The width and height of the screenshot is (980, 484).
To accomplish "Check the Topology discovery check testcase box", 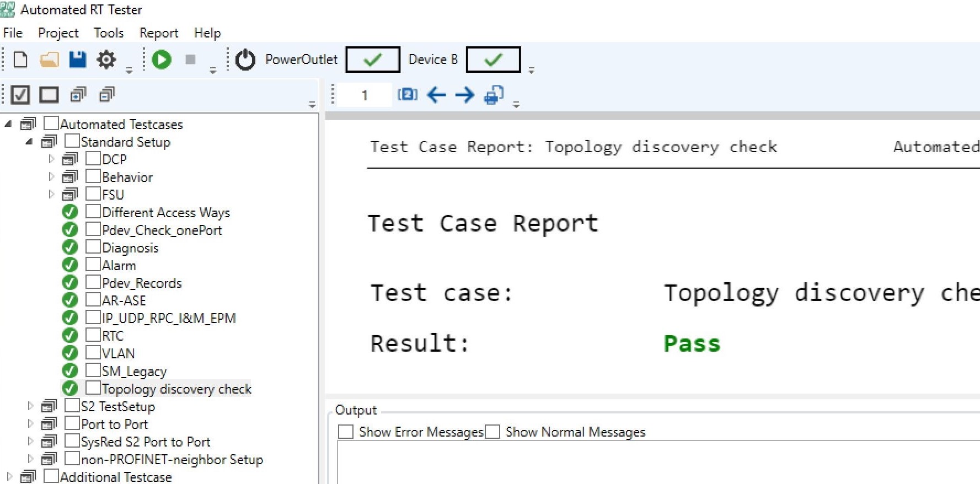I will pyautogui.click(x=93, y=388).
